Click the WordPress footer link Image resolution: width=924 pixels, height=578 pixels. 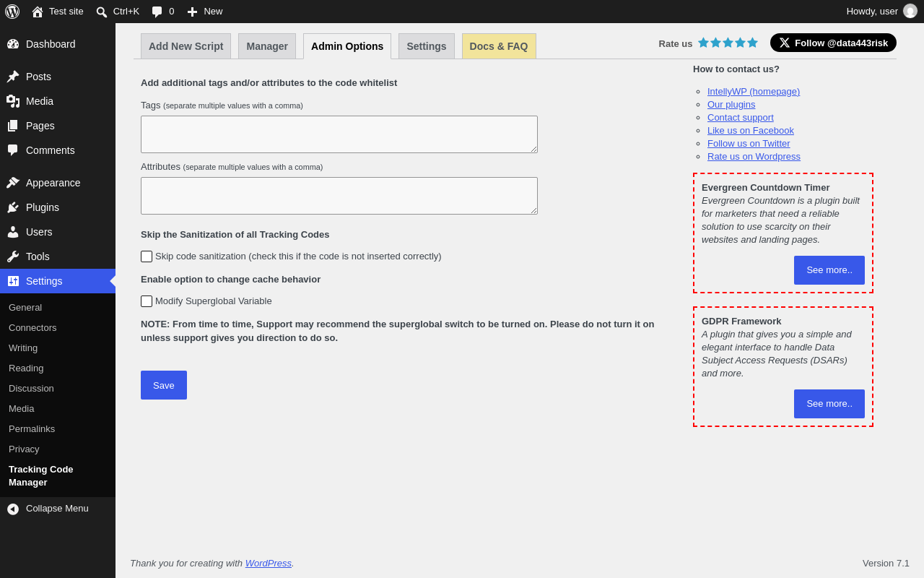(269, 564)
